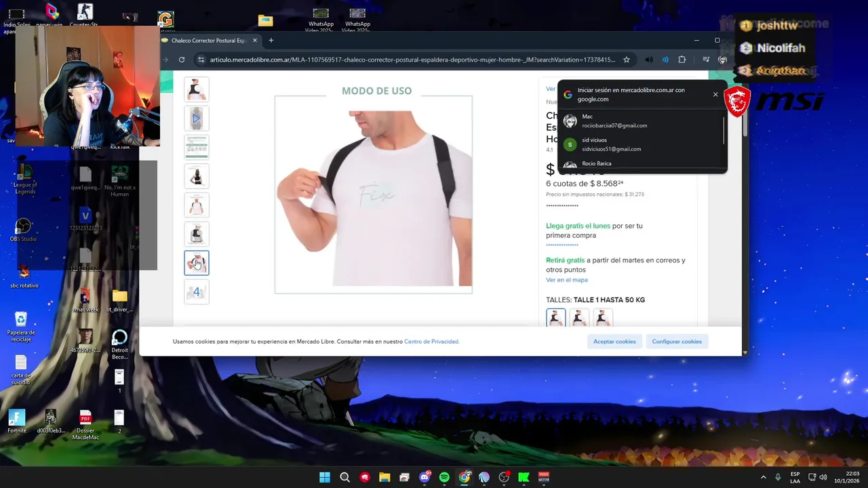This screenshot has height=488, width=868.
Task: Open a new Chrome tab
Action: point(271,41)
